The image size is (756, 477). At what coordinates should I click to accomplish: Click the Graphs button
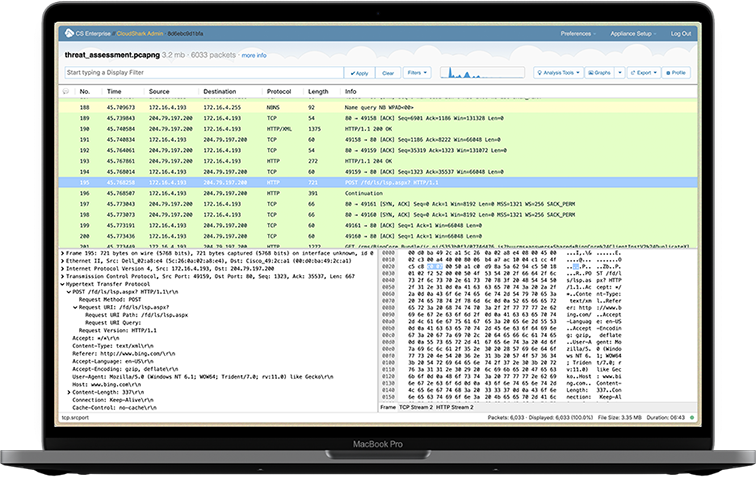(599, 73)
